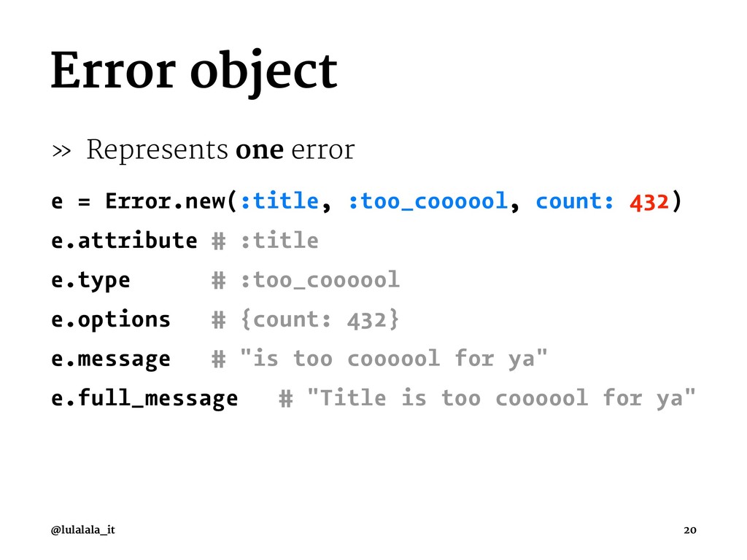Click the blue ':too_coooool' symbol
This screenshot has height=560, width=747.
click(x=427, y=201)
